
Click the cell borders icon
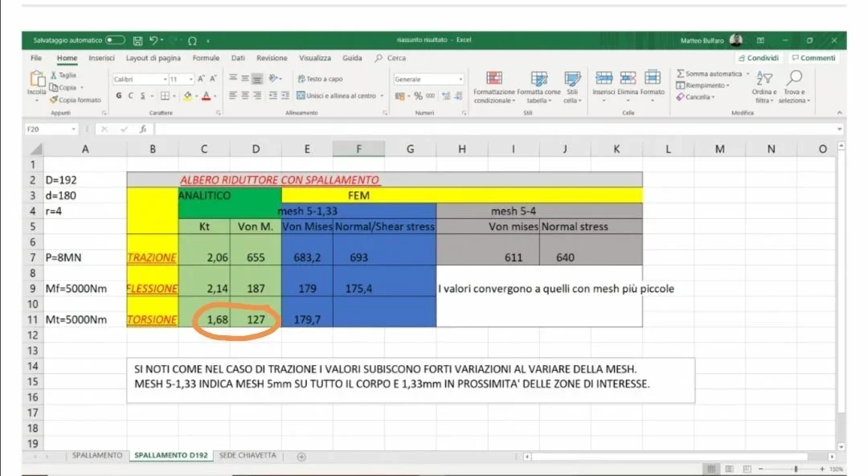(x=165, y=96)
